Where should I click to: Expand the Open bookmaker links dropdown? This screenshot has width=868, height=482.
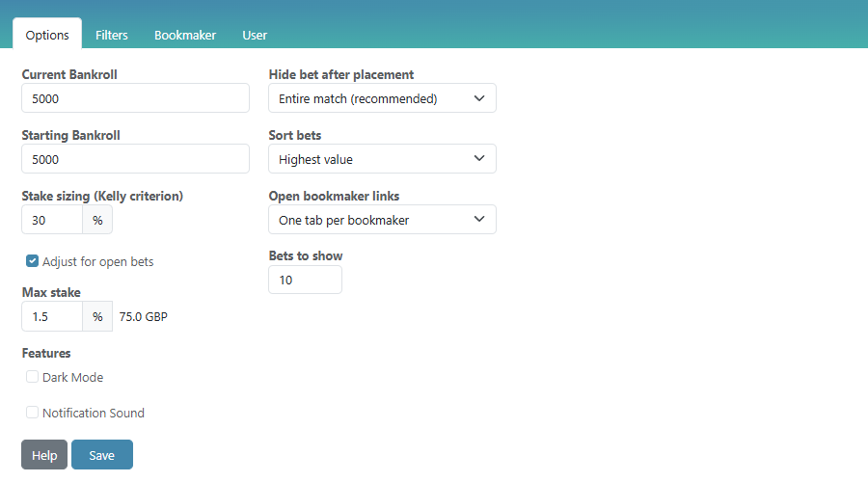(383, 220)
